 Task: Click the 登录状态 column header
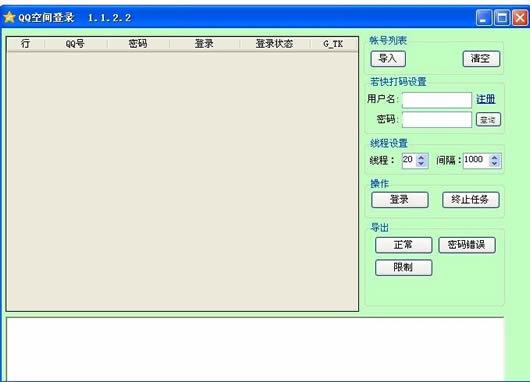pyautogui.click(x=274, y=44)
